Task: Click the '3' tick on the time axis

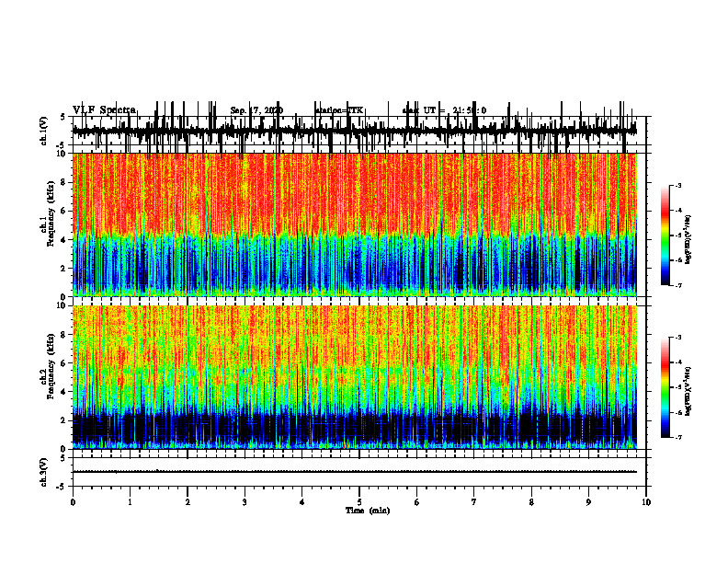Action: pyautogui.click(x=245, y=502)
